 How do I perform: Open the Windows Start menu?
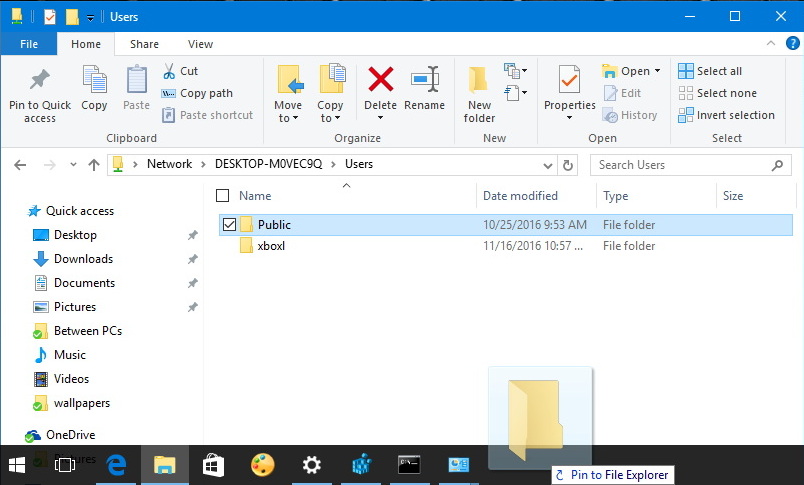(x=16, y=465)
